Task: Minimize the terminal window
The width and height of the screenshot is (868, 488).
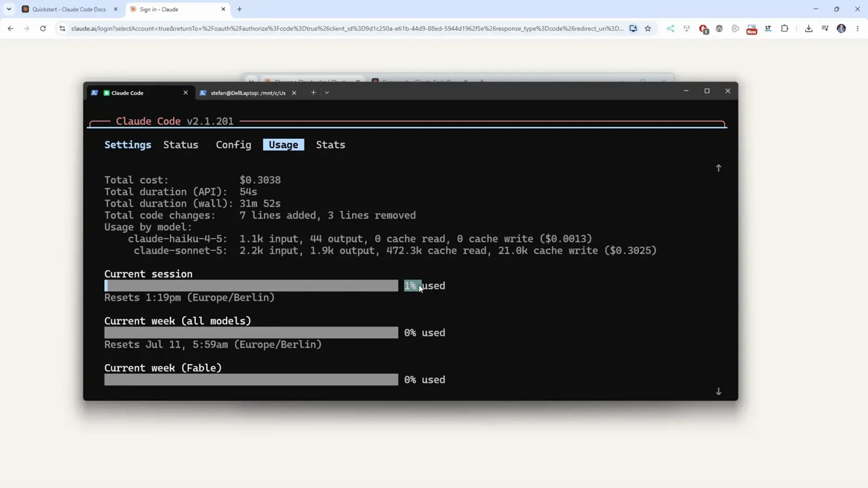Action: (686, 91)
